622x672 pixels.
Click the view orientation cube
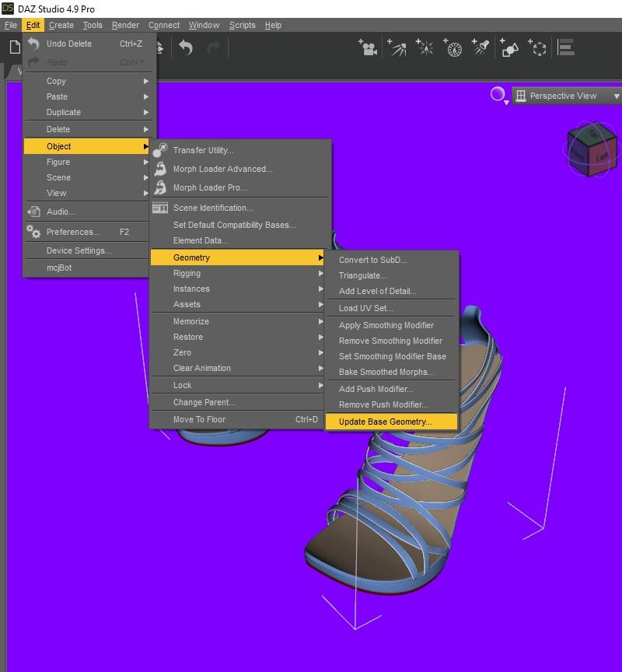[x=592, y=149]
